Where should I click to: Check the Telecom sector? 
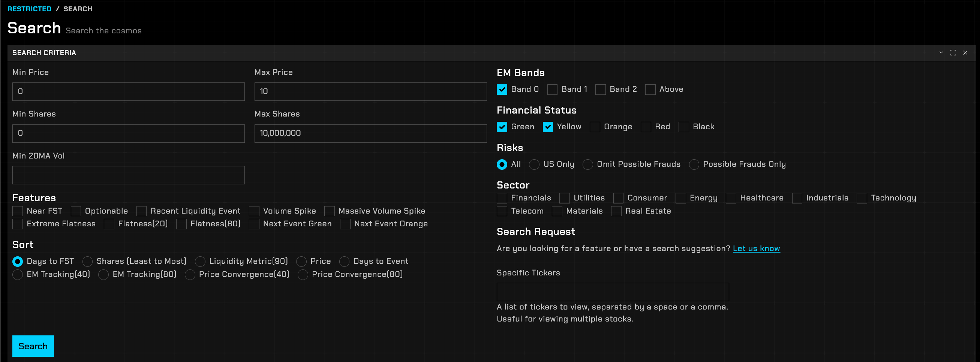502,211
